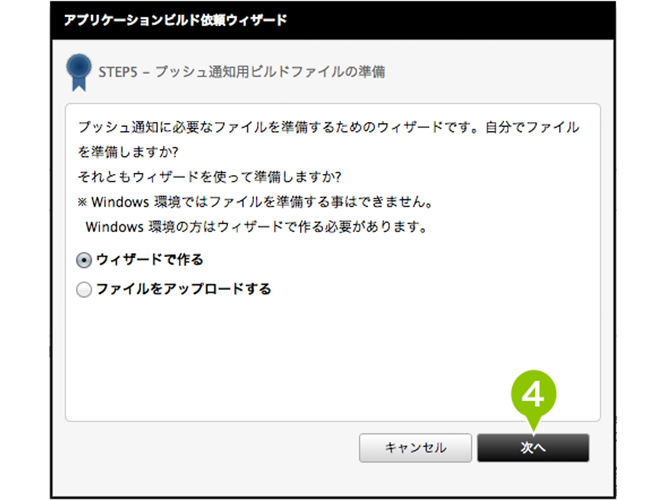Click the text それともウィザードを使って準備しますか?
Viewport: 667px width, 500px height.
[x=209, y=177]
